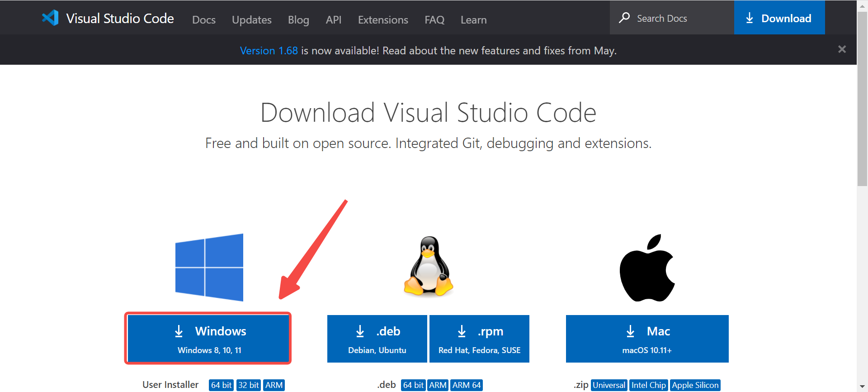Select the .deb ARM link
This screenshot has height=392, width=868.
(x=438, y=385)
